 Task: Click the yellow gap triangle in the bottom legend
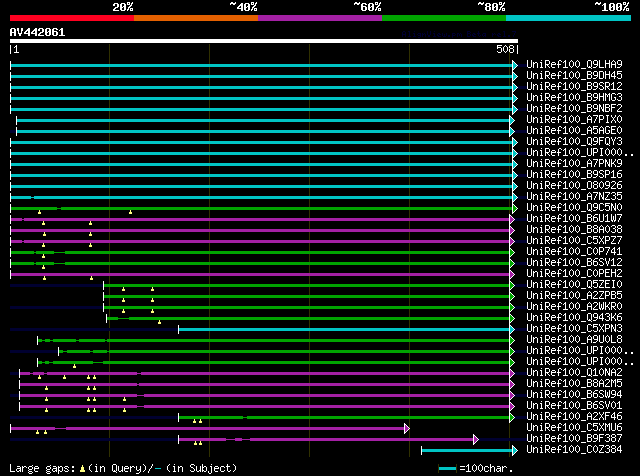[x=84, y=468]
